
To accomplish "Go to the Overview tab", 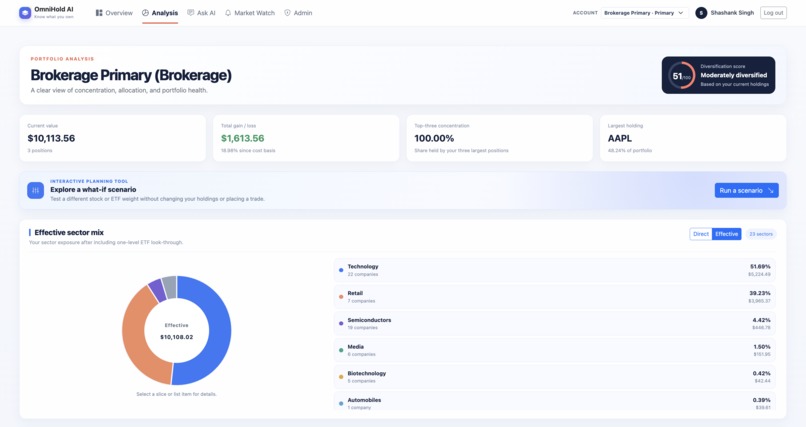I will click(x=114, y=13).
